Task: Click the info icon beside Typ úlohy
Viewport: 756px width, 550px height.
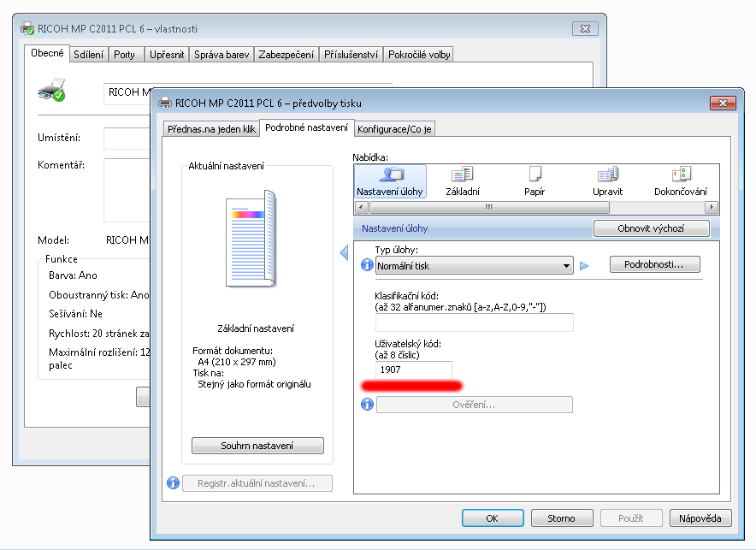Action: pyautogui.click(x=367, y=266)
